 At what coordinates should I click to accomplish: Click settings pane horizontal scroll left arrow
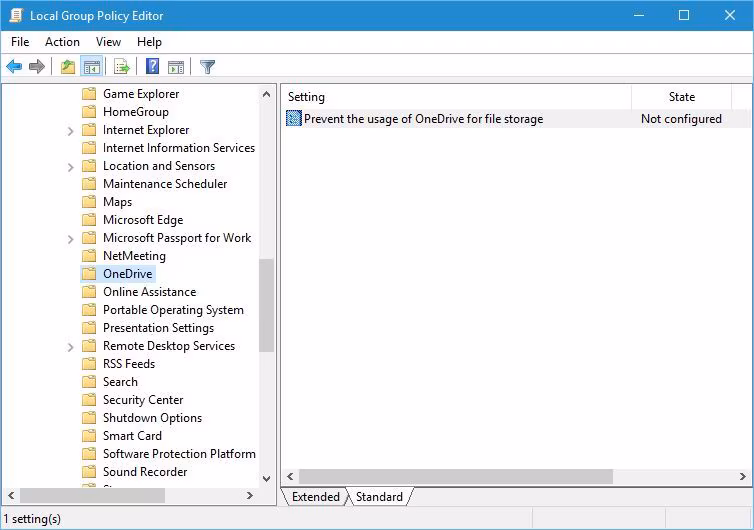[290, 477]
